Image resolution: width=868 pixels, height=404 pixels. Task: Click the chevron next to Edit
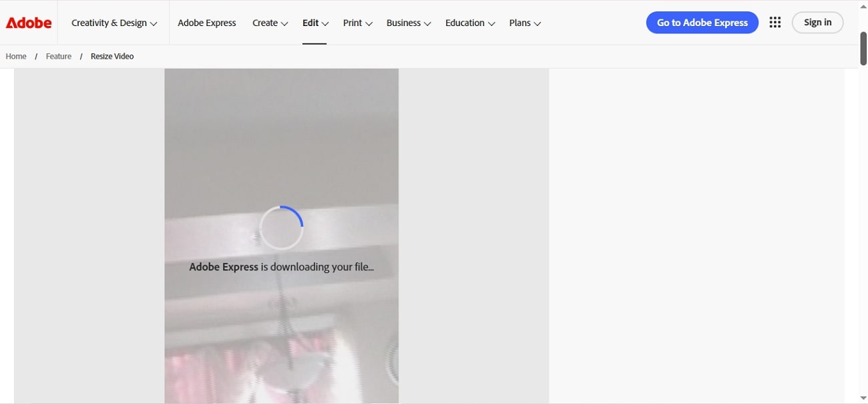(x=326, y=23)
